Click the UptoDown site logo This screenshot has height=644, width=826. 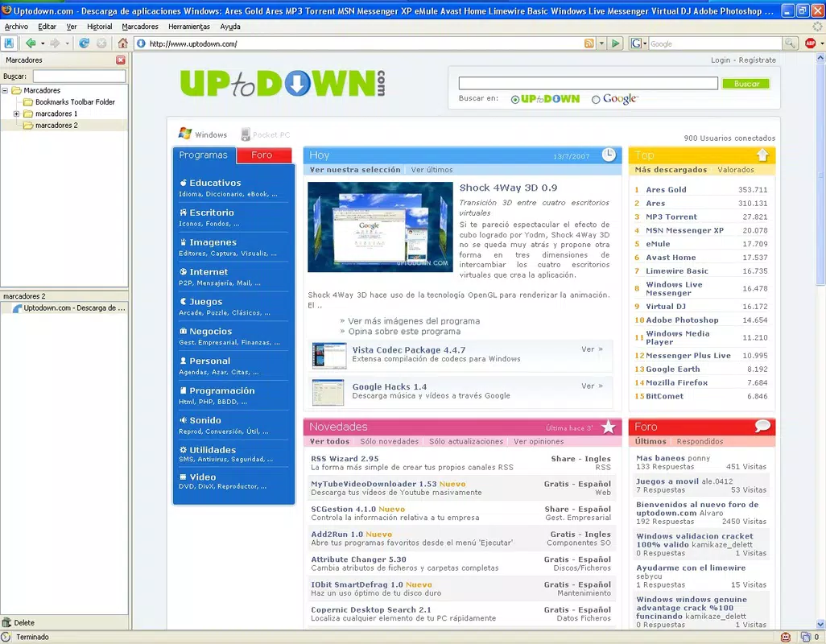point(283,83)
